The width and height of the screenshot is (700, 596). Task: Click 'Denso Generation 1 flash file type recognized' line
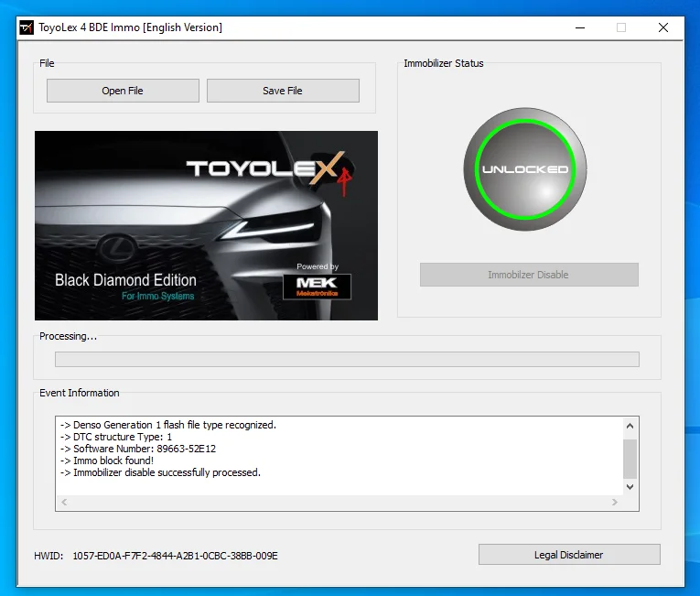click(168, 425)
